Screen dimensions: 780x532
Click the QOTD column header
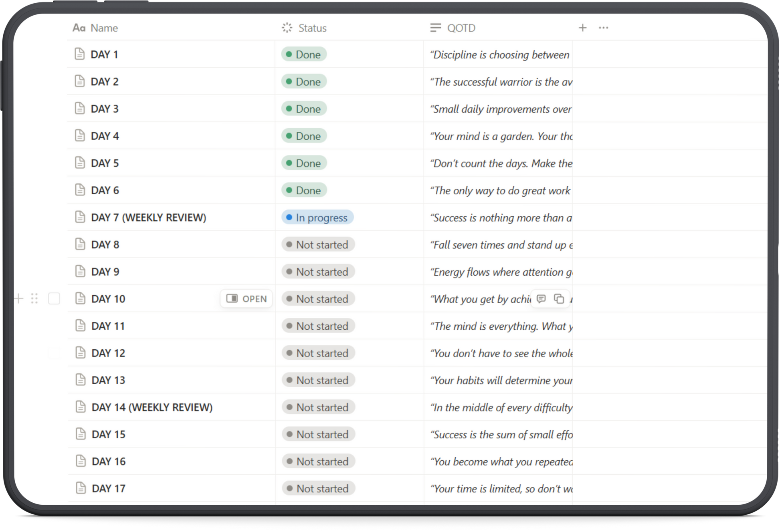(x=453, y=28)
